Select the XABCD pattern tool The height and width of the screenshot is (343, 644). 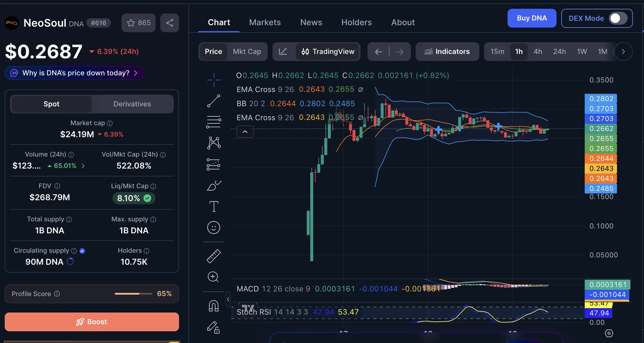(214, 143)
